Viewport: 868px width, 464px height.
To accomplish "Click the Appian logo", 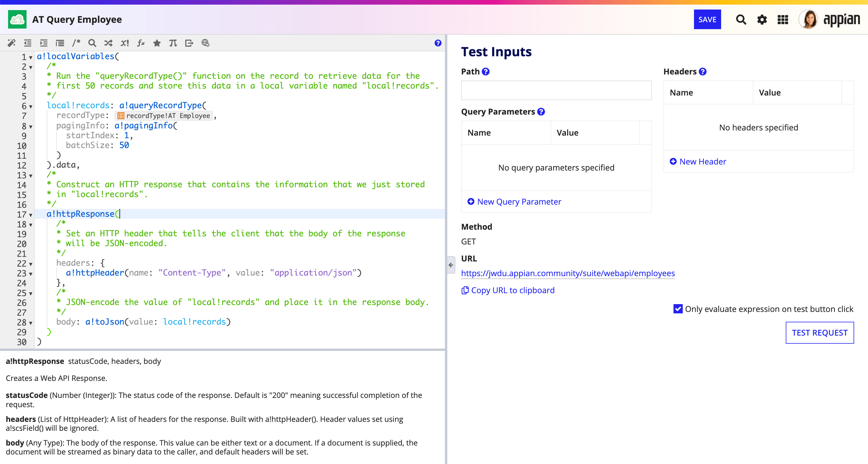I will pos(841,20).
